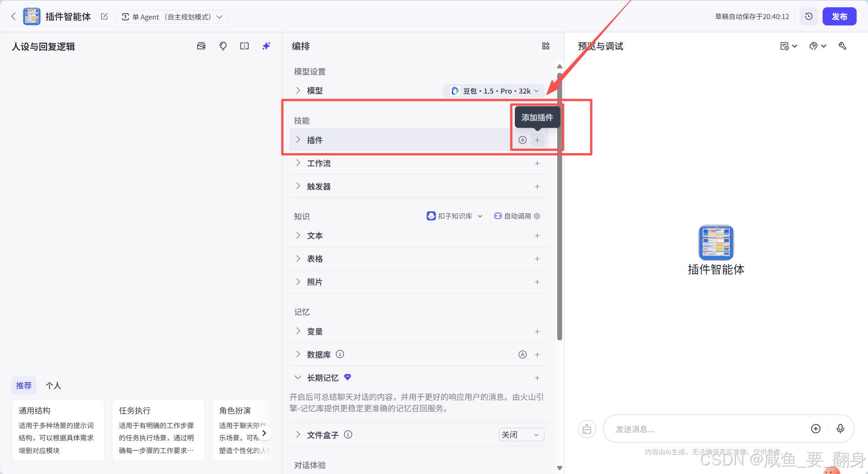Go back using the top-left arrow
Viewport: 868px width, 474px height.
click(13, 17)
